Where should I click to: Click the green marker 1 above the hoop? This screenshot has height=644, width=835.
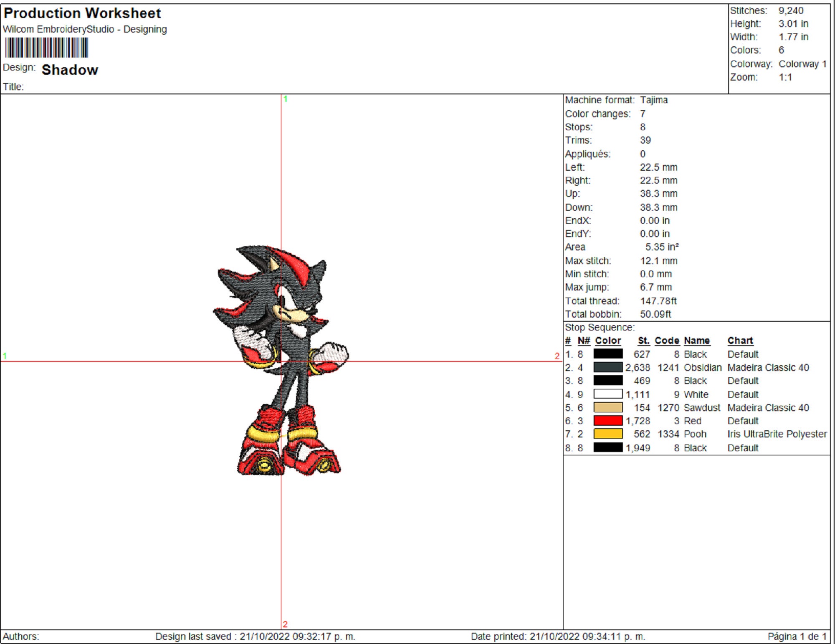click(285, 99)
